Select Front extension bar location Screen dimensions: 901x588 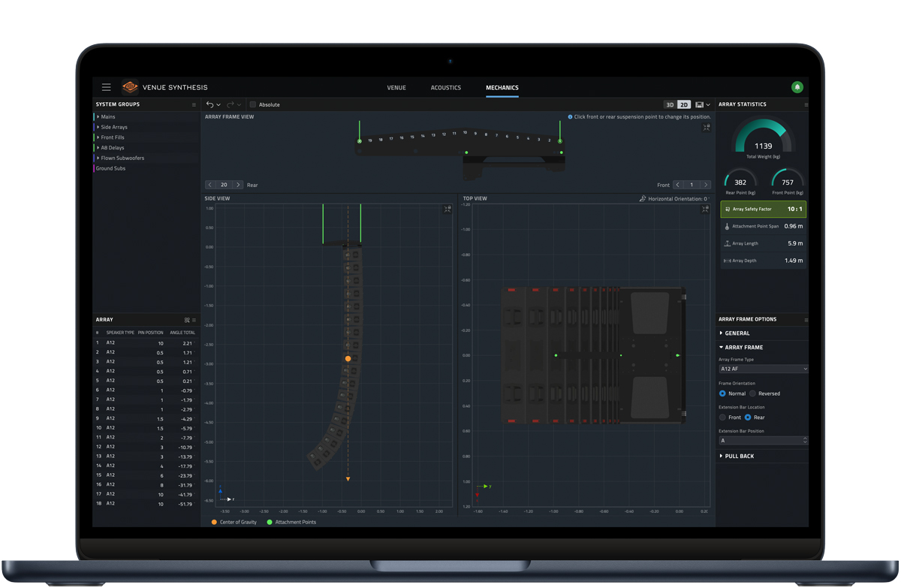pyautogui.click(x=723, y=418)
